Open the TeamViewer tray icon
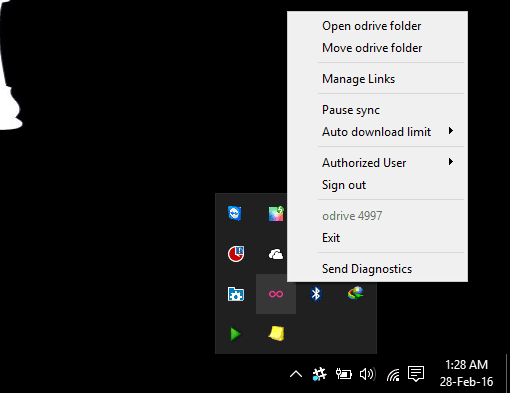510x393 pixels. (x=235, y=213)
